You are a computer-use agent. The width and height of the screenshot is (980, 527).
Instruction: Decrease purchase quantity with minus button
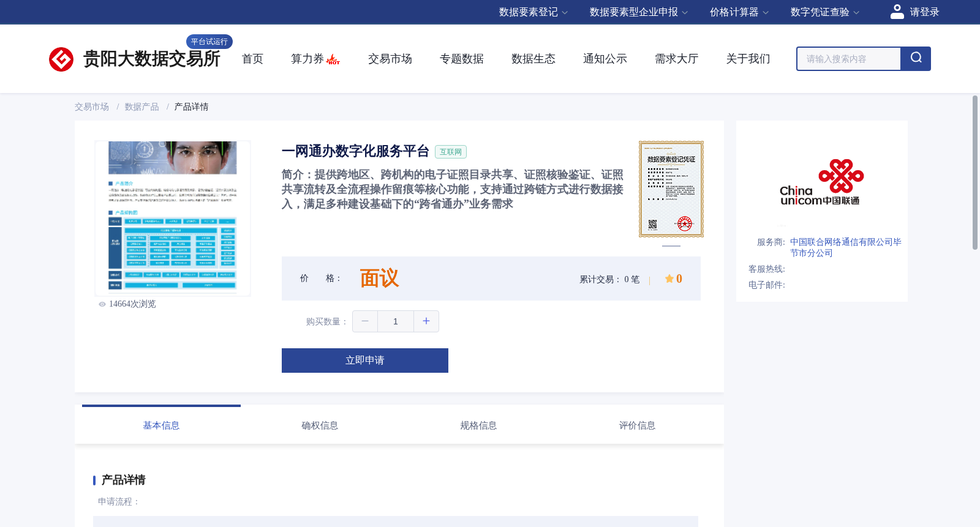tap(365, 321)
